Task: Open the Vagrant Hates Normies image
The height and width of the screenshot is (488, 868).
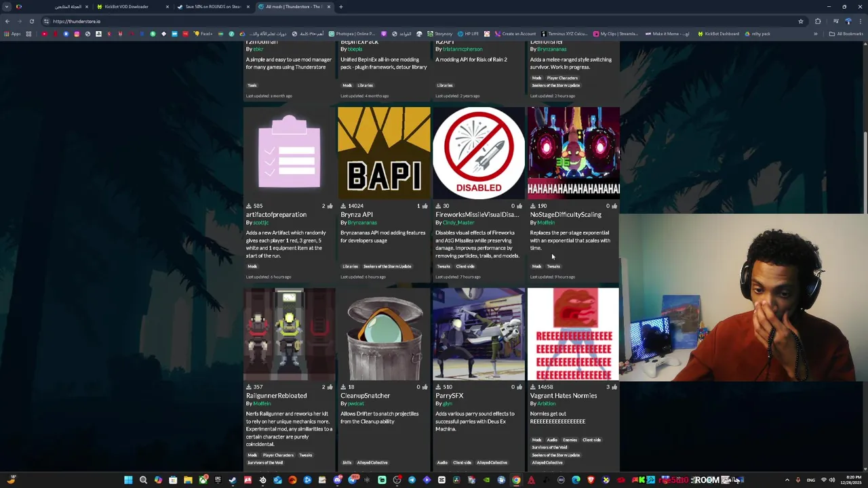Action: (x=574, y=334)
